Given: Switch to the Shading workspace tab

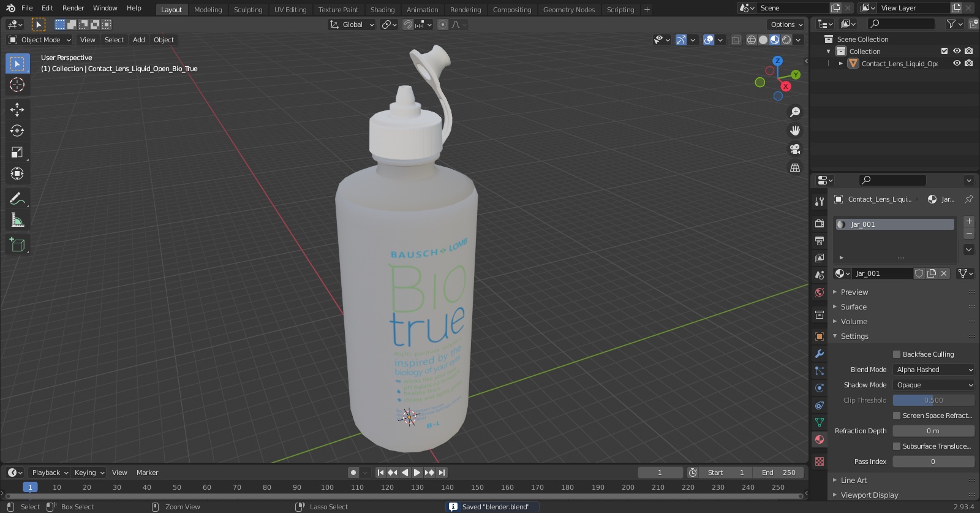Looking at the screenshot, I should point(382,10).
